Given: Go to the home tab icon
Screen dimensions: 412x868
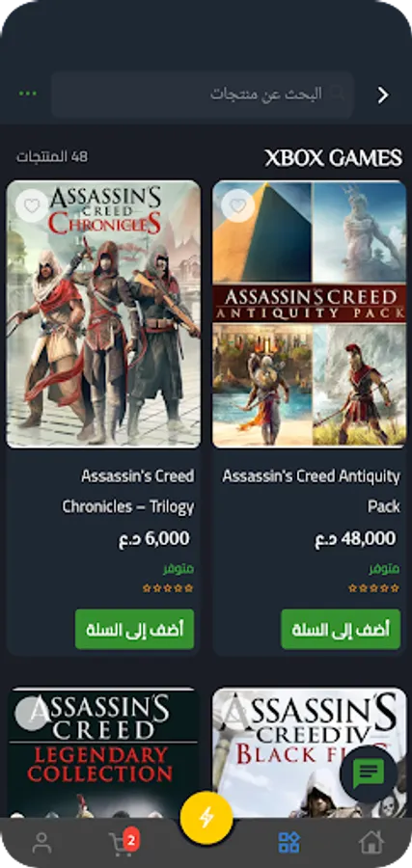Looking at the screenshot, I should point(371,843).
